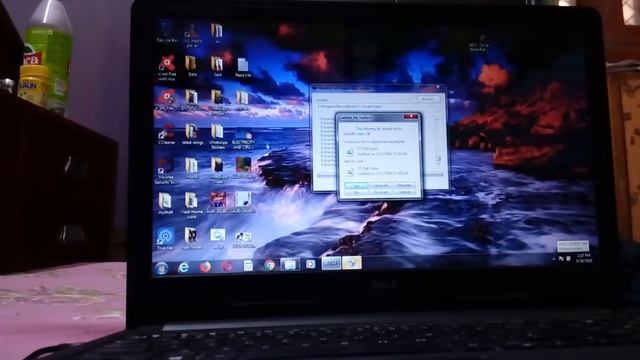The image size is (640, 360).
Task: Open the system tray clock
Action: point(584,258)
